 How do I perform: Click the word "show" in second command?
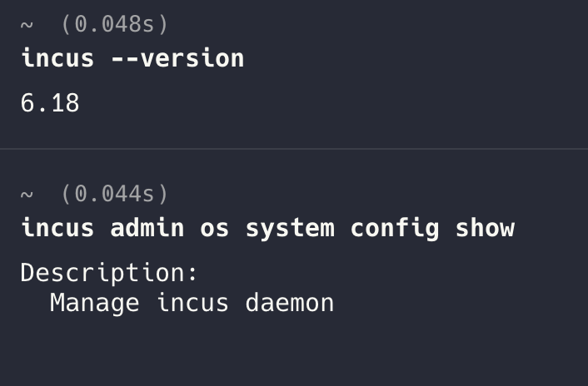pos(485,228)
